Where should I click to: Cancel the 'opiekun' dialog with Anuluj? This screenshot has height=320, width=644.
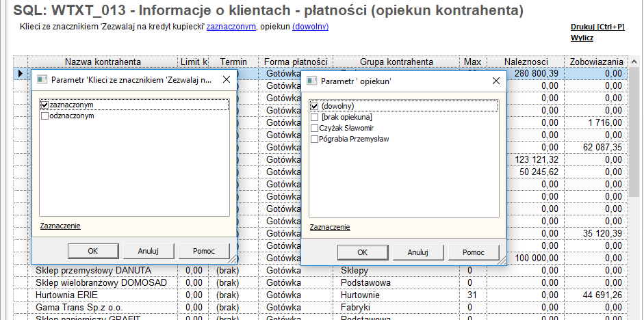click(x=418, y=252)
